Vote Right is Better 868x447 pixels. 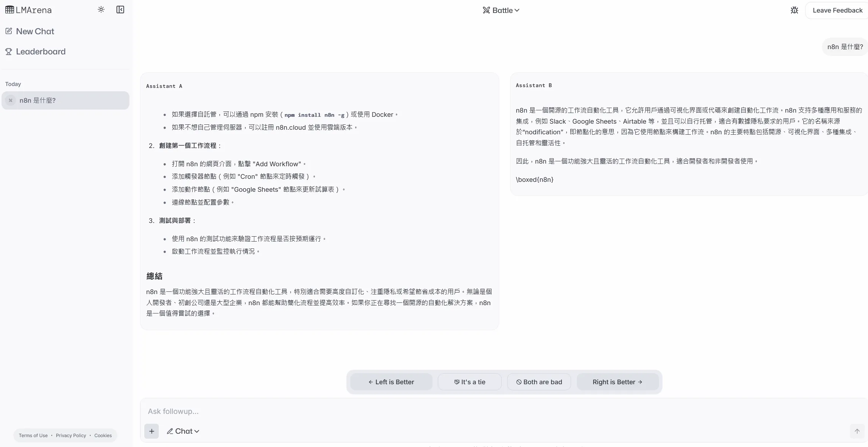617,382
